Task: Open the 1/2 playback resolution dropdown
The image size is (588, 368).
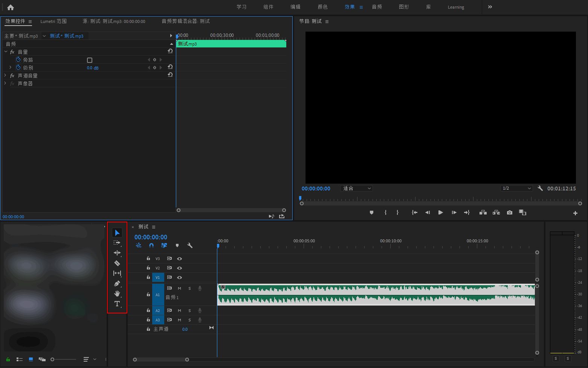Action: point(516,188)
